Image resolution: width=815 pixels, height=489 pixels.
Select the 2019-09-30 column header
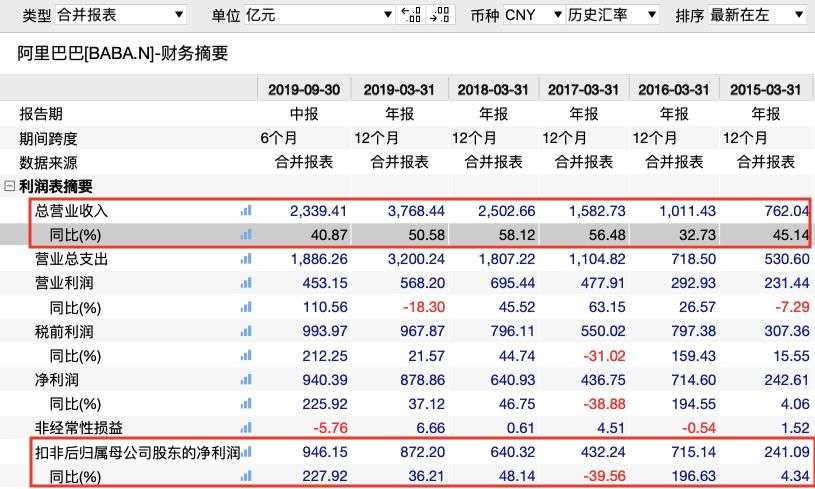pos(304,89)
